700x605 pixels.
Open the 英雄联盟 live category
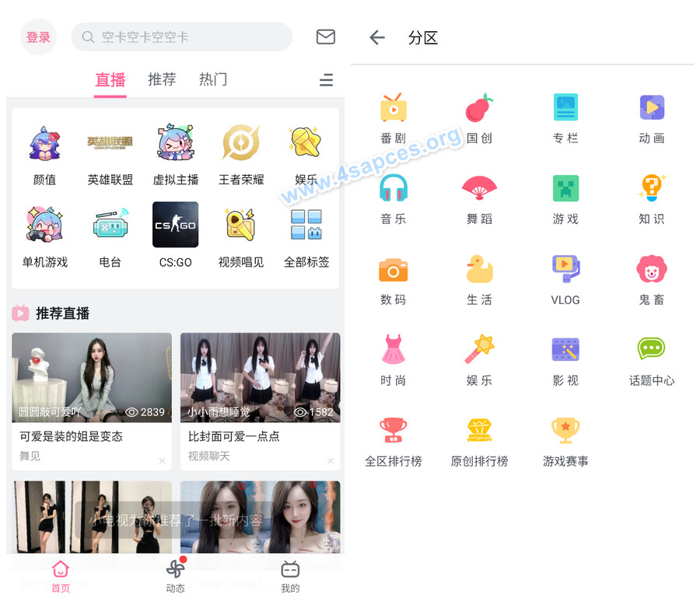coord(110,143)
